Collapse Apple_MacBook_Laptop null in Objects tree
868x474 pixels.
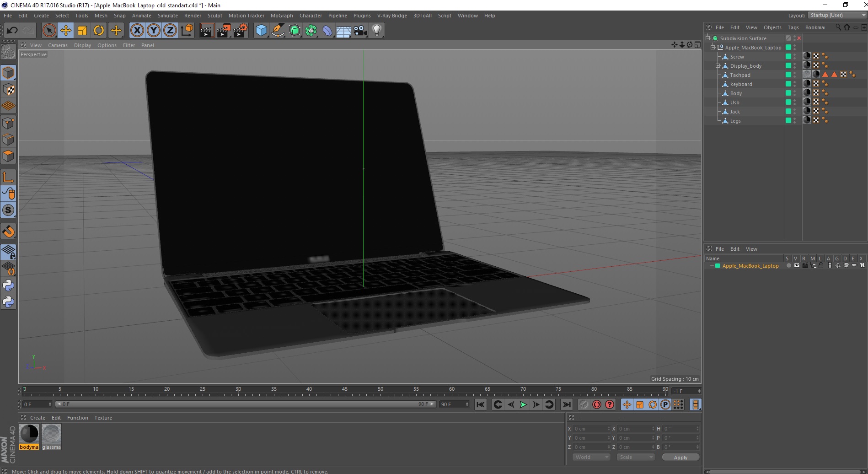click(713, 47)
